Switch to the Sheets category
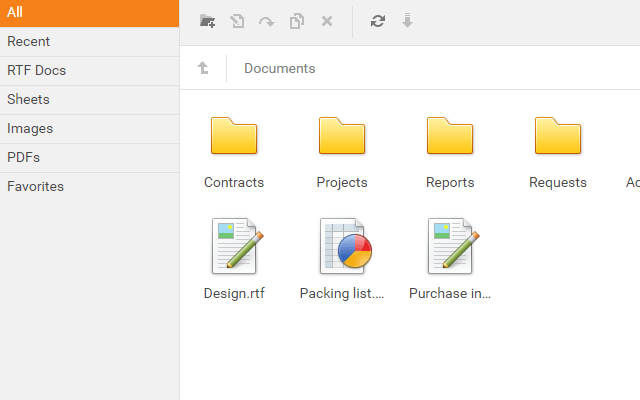The image size is (640, 400). click(x=90, y=100)
